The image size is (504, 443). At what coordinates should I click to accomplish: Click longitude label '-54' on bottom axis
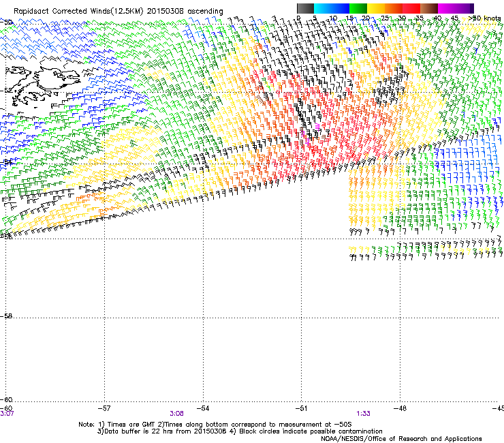tap(203, 408)
